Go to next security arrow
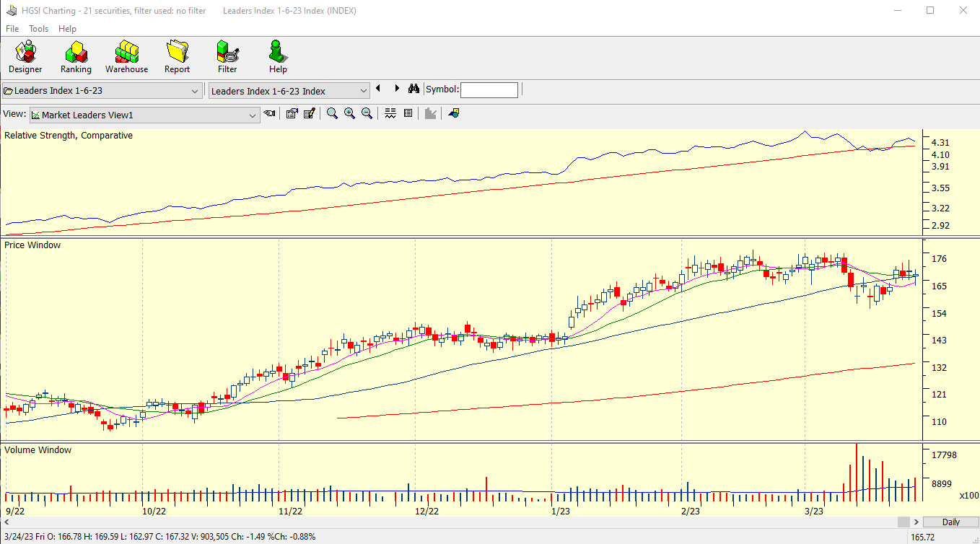This screenshot has height=544, width=980. click(x=396, y=89)
